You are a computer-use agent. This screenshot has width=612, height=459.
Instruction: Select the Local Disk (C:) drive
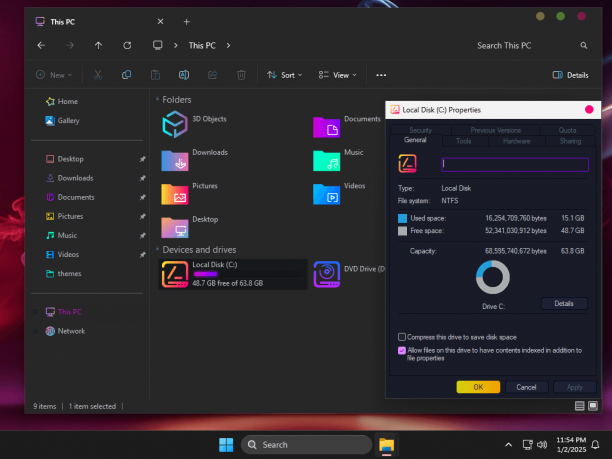pos(233,274)
